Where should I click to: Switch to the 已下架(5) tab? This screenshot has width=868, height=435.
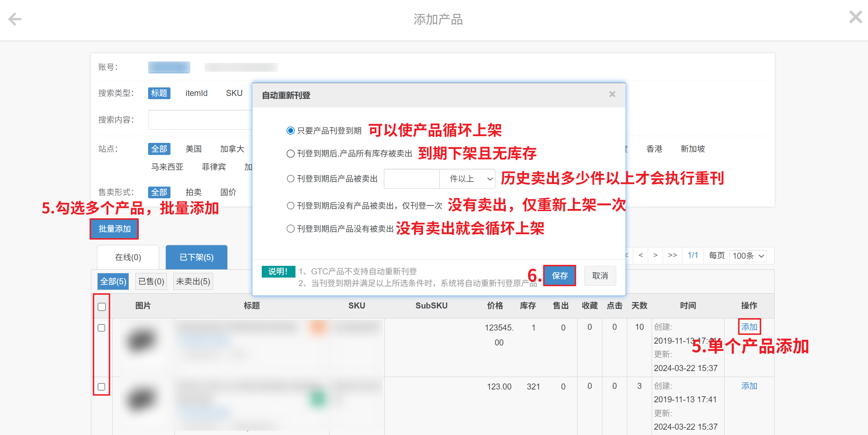click(196, 257)
